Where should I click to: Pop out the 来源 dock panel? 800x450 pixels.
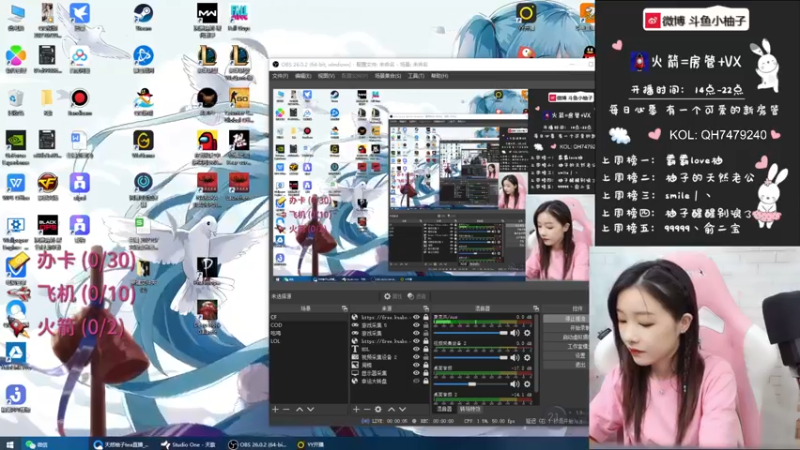click(426, 309)
